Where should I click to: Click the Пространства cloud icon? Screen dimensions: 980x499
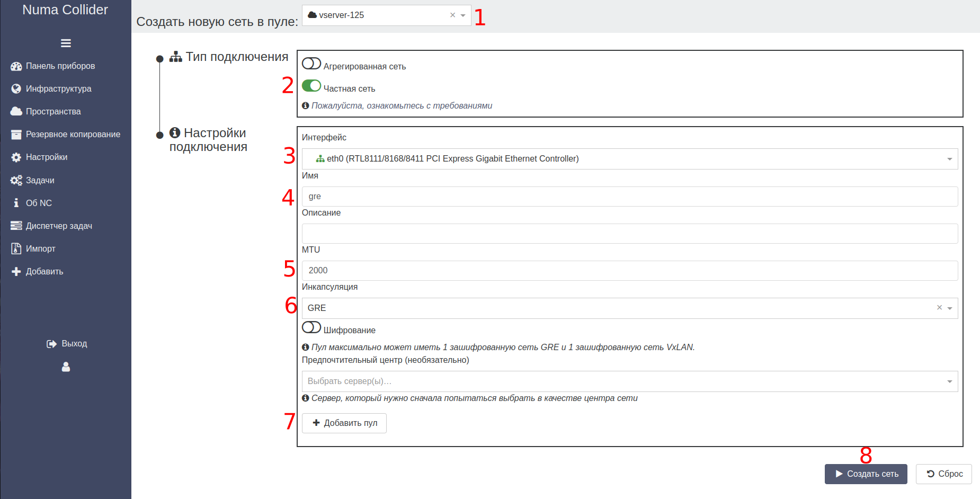(16, 112)
